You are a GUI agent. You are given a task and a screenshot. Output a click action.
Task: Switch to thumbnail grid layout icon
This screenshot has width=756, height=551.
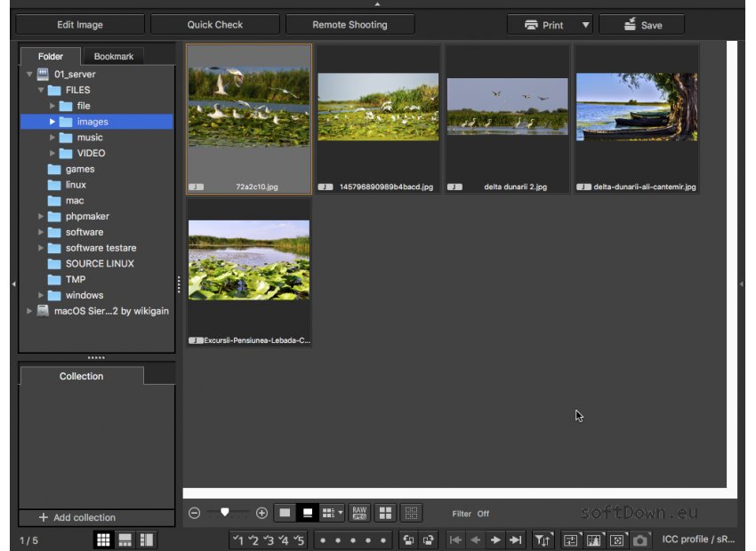[103, 540]
